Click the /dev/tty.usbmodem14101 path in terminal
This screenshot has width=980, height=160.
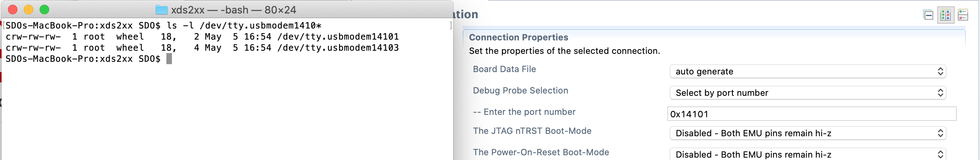coord(338,37)
